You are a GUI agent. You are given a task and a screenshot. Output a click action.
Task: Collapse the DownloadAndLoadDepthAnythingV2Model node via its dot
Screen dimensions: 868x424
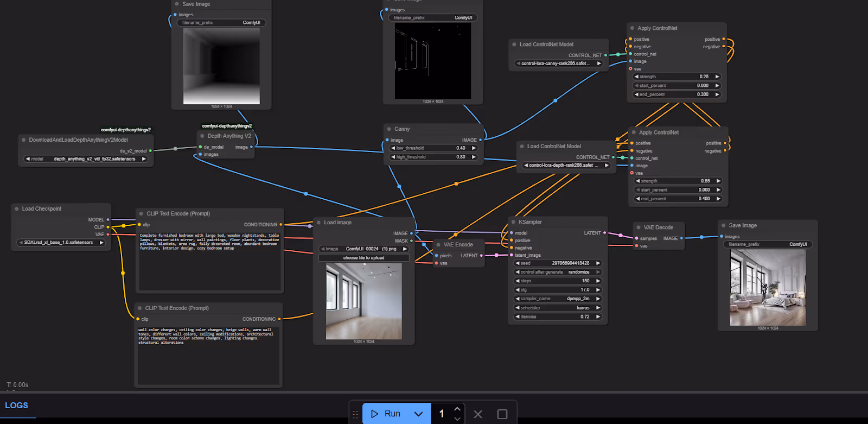24,140
